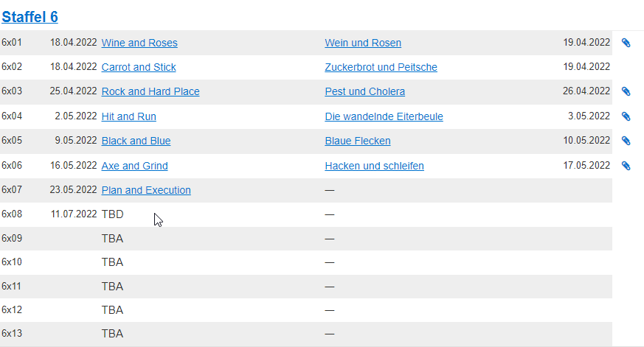Open the attachment icon for Hit and Run

click(626, 116)
